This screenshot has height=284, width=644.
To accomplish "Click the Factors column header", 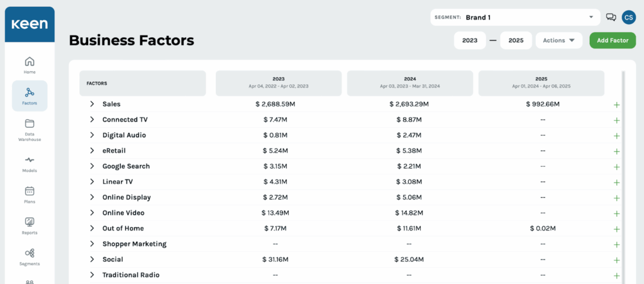I will click(x=143, y=83).
